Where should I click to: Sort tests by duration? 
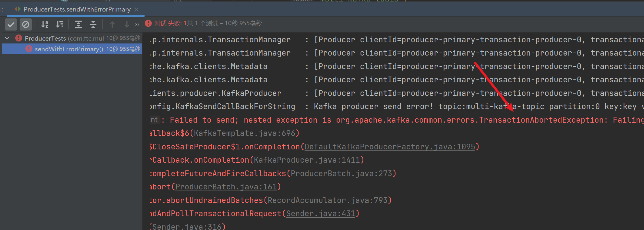(60, 24)
